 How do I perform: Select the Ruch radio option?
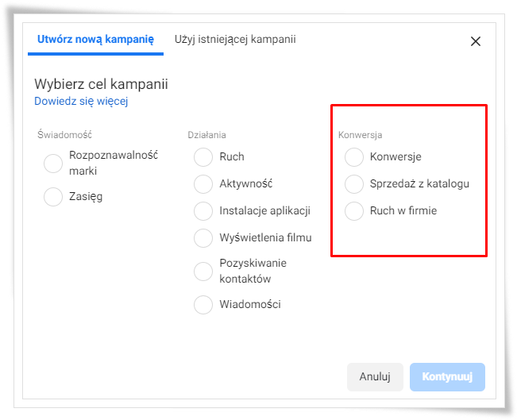tap(203, 157)
